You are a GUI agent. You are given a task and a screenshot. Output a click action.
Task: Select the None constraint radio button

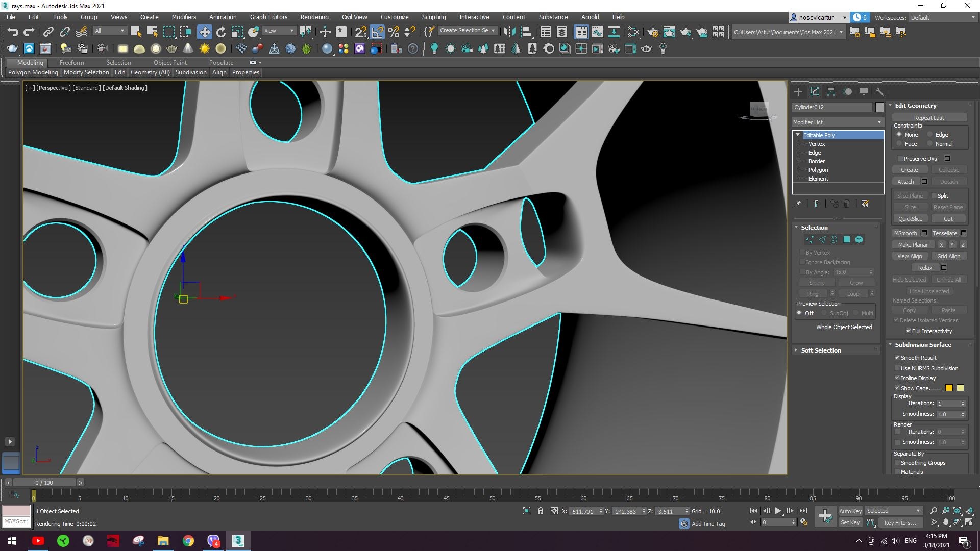pyautogui.click(x=899, y=135)
